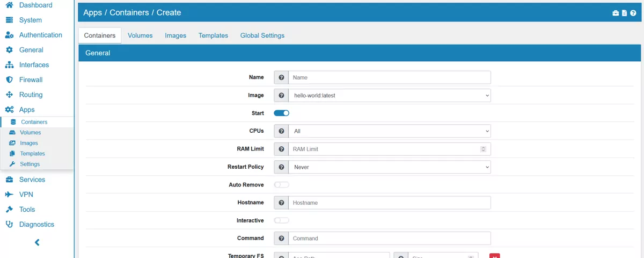Disable the Start toggle switch
This screenshot has height=258, width=644.
click(x=282, y=113)
